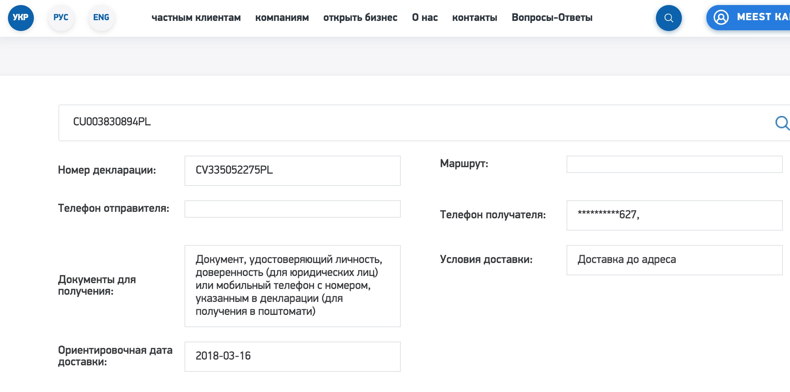790x392 pixels.
Task: Switch language to УКР
Action: (21, 18)
